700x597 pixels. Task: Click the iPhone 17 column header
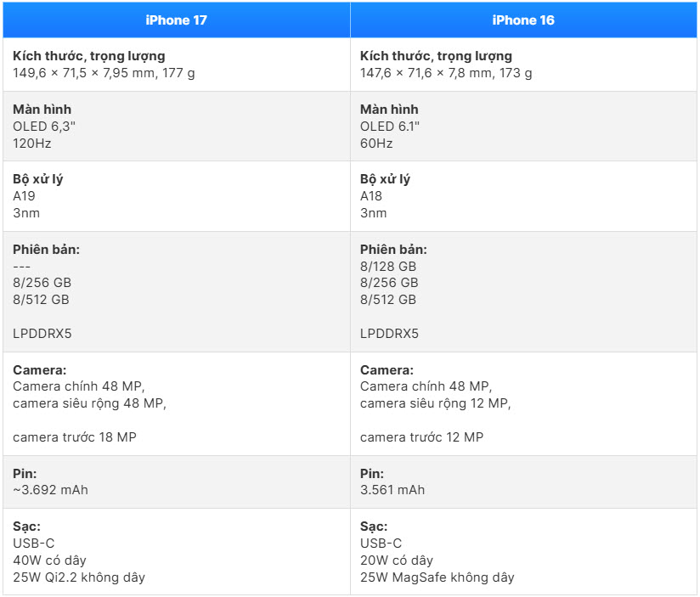coord(176,20)
